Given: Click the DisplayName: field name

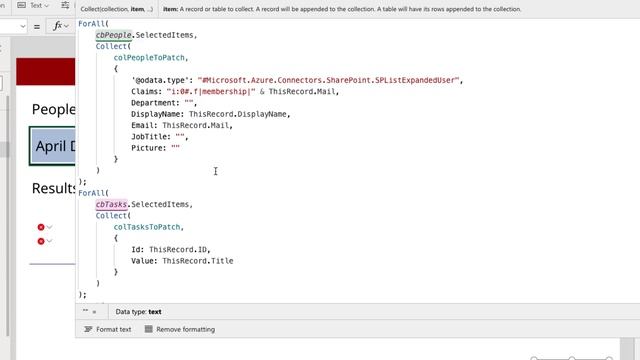Looking at the screenshot, I should [x=158, y=114].
